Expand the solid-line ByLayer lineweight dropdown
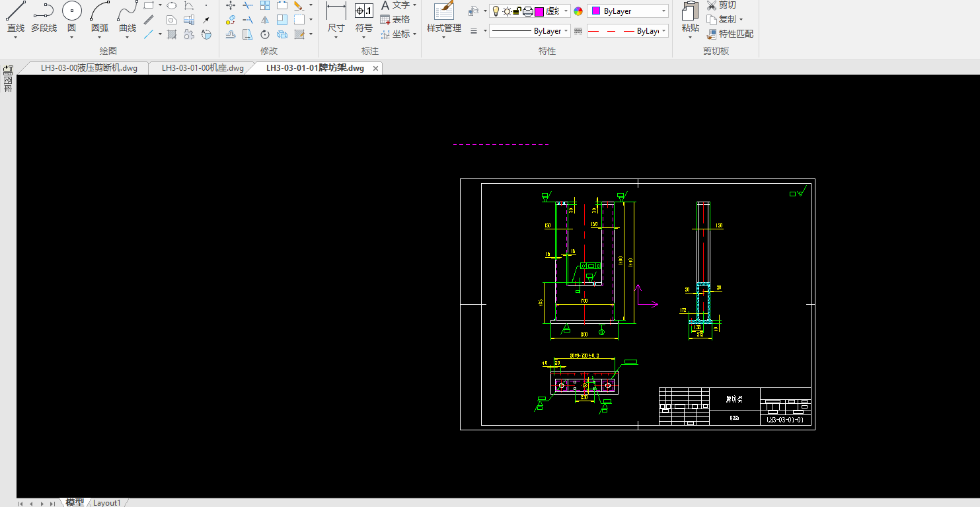The height and width of the screenshot is (507, 980). coord(529,31)
